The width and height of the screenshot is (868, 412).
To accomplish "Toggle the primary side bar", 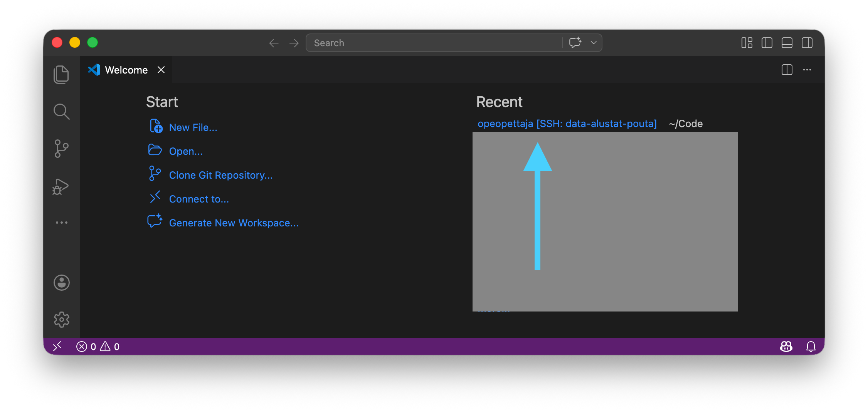I will point(767,43).
